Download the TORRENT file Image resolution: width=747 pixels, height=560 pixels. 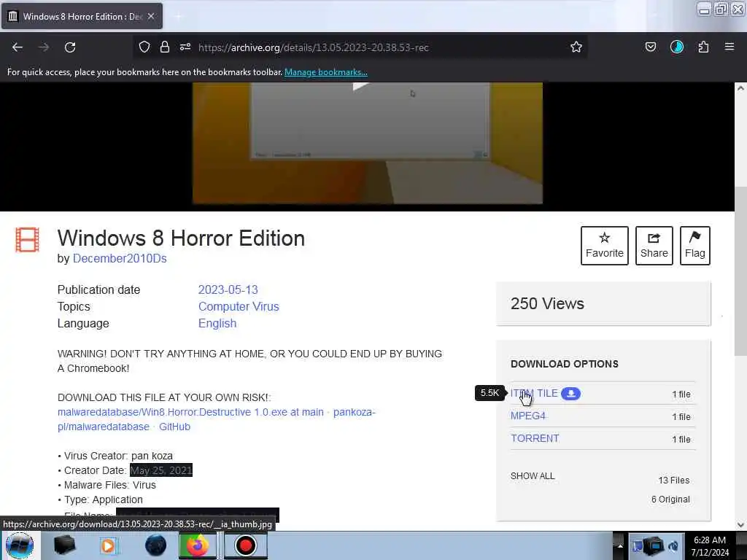tap(535, 438)
